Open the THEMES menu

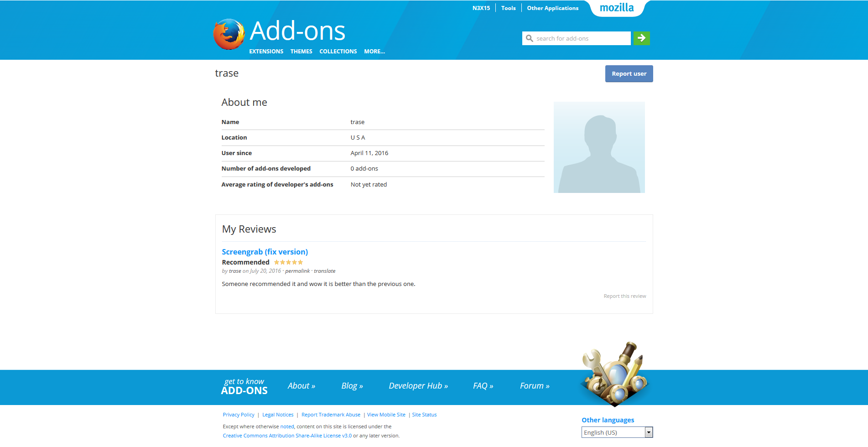click(x=301, y=52)
